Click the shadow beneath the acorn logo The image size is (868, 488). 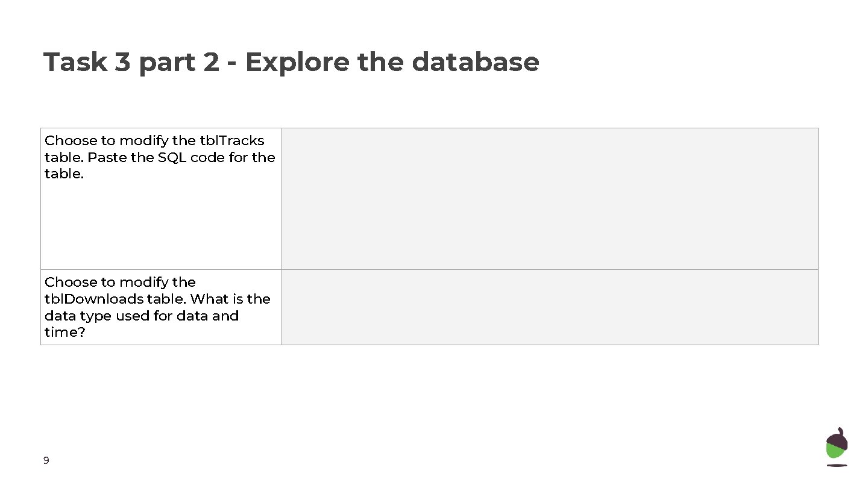[837, 465]
